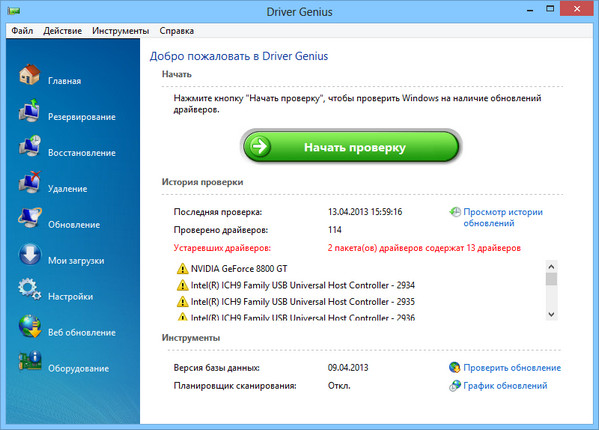Open the Справка menu

click(176, 31)
